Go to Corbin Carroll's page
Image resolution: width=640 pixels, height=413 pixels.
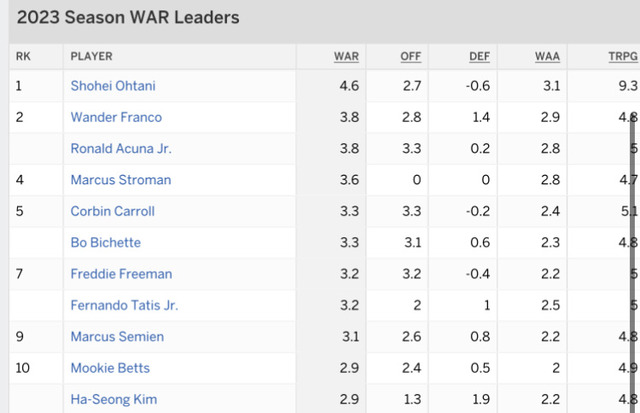pos(114,212)
